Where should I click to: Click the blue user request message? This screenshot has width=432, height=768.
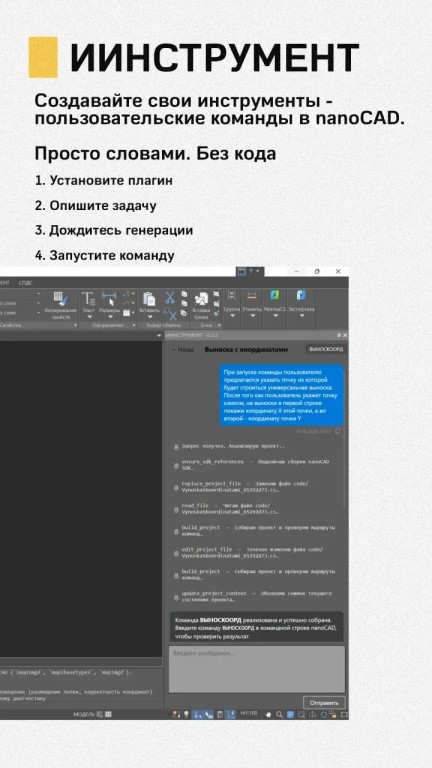point(281,395)
